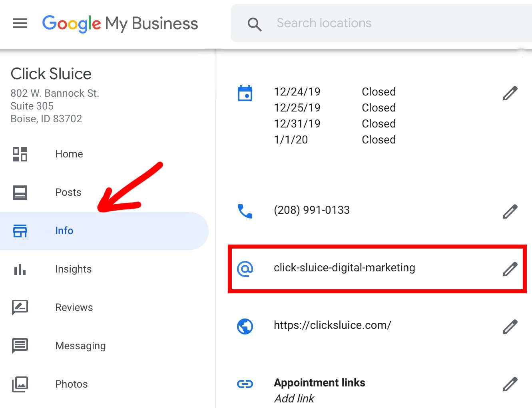Click the appointment links chain icon
Image resolution: width=532 pixels, height=408 pixels.
tap(245, 384)
